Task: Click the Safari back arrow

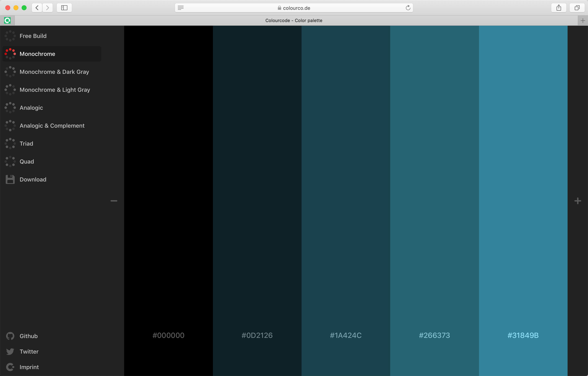Action: coord(37,8)
